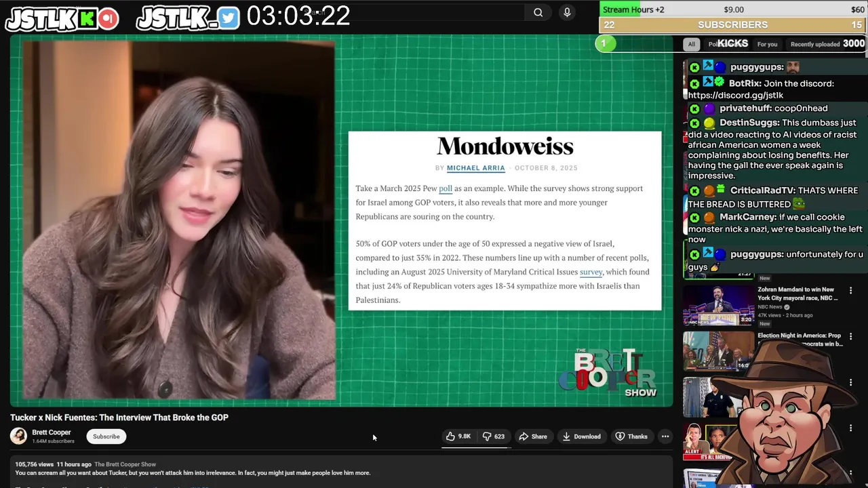Download the video

581,436
